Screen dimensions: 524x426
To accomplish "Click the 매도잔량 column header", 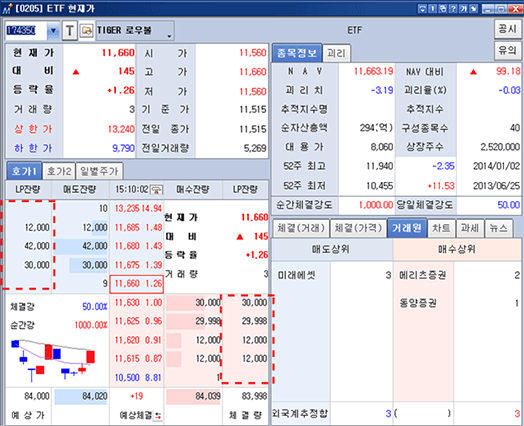I will click(x=80, y=190).
